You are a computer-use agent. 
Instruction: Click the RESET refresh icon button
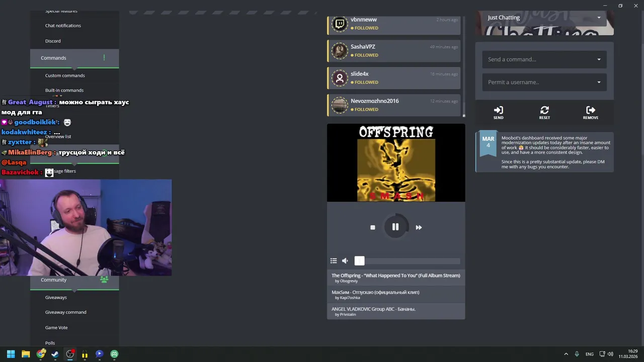(544, 113)
